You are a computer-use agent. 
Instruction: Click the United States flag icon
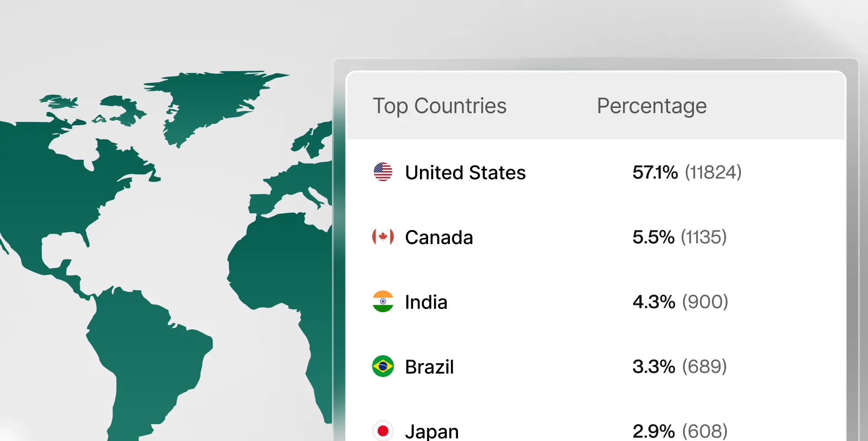pyautogui.click(x=383, y=172)
